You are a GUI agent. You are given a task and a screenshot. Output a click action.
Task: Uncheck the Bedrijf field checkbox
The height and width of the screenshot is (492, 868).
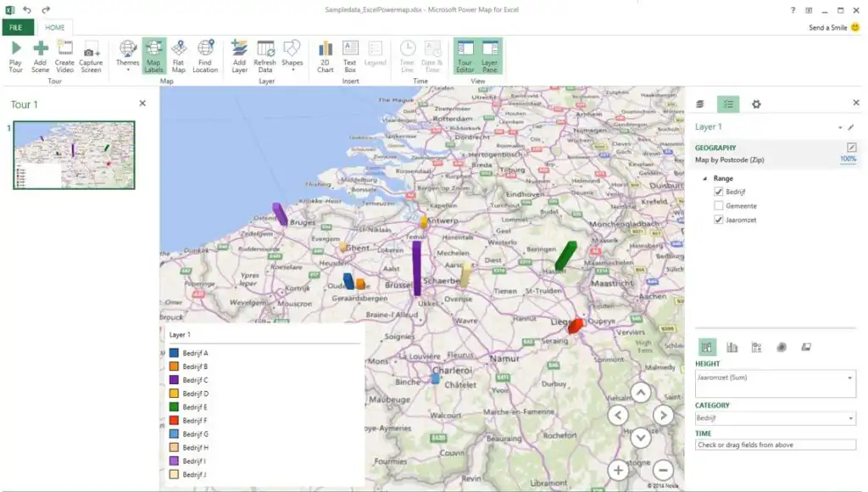[x=719, y=192]
